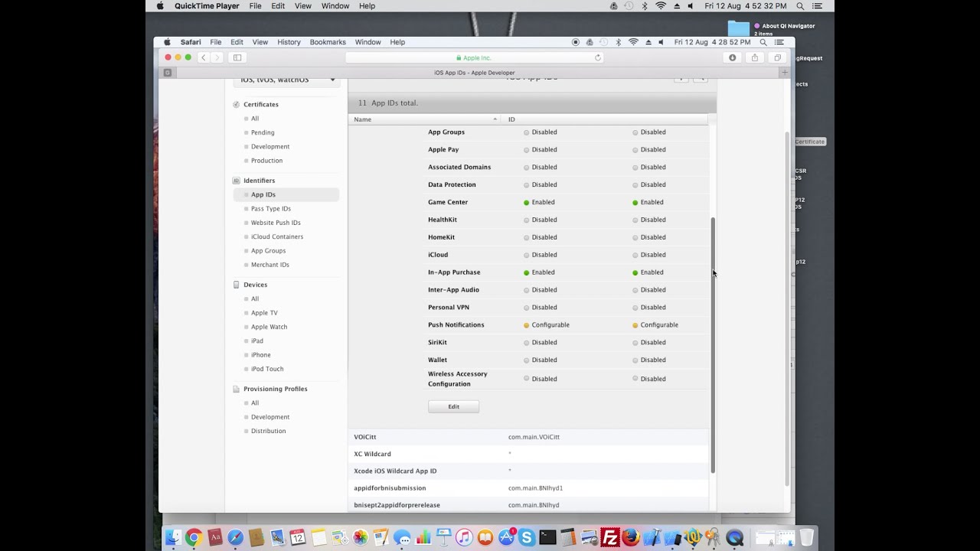Open the QuickTime Player File menu
The image size is (980, 551).
click(255, 5)
